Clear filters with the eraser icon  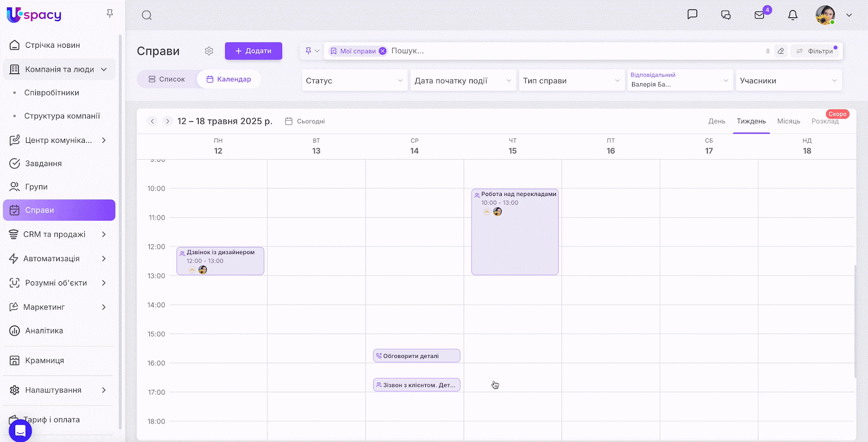(x=781, y=51)
